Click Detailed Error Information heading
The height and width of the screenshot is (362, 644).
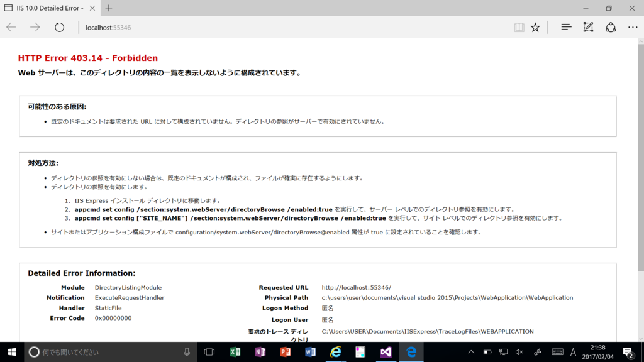click(x=82, y=273)
